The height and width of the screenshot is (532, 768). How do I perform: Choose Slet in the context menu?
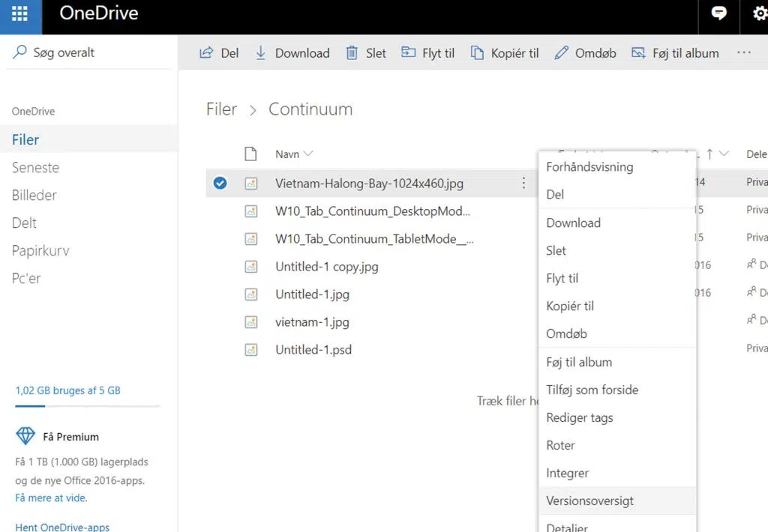click(617, 250)
